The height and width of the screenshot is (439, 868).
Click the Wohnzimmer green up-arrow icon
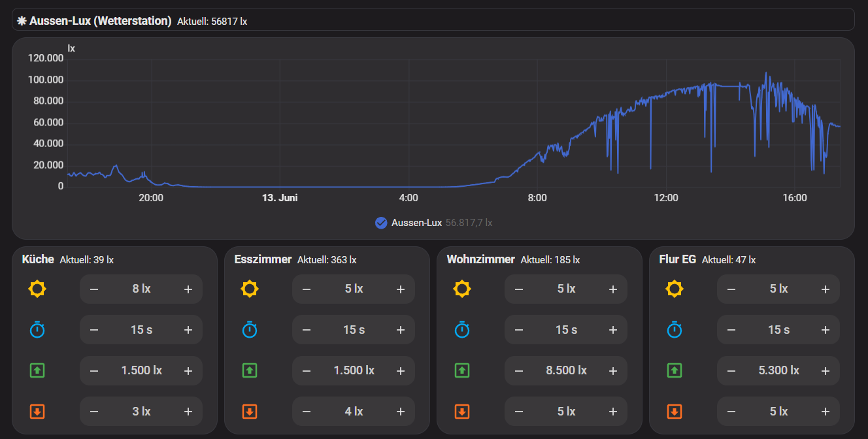[x=462, y=370]
